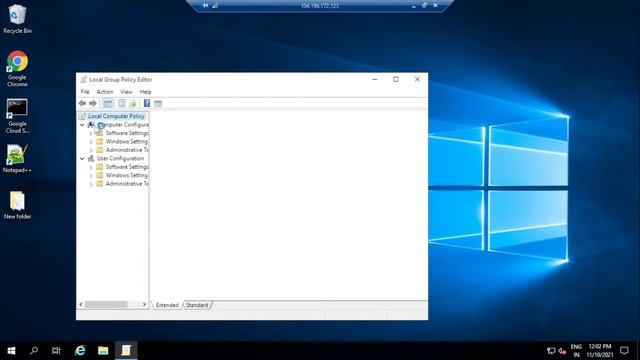Expand Software Settings under Computer Configuration
This screenshot has height=360, width=640.
pos(91,133)
